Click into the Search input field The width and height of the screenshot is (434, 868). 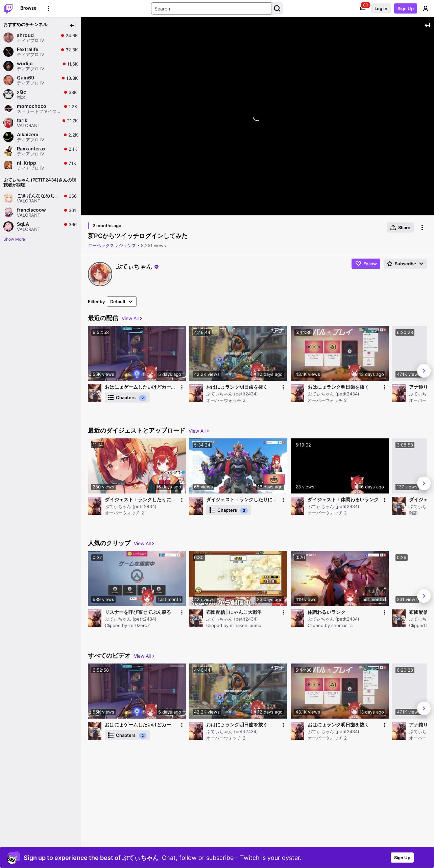[x=211, y=8]
